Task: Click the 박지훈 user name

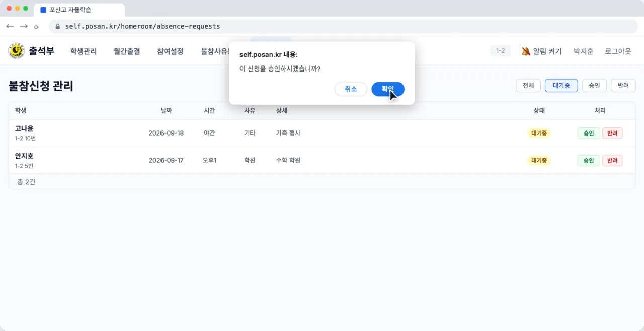Action: click(584, 51)
